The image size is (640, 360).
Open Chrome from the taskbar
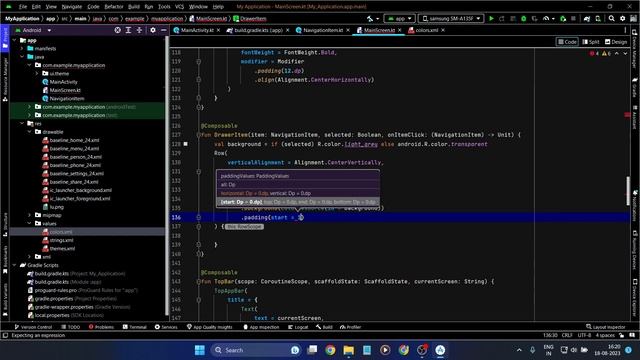(330, 350)
